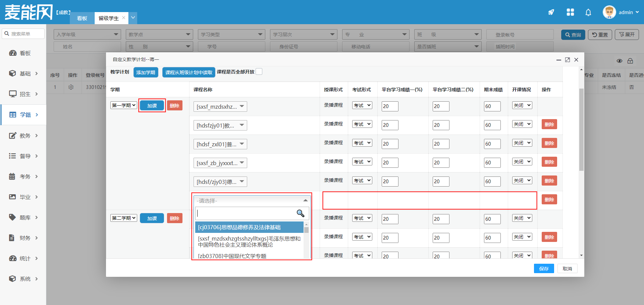The height and width of the screenshot is (305, 644).
Task: Click the dialog vertical scrollbar thumb
Action: 581,129
